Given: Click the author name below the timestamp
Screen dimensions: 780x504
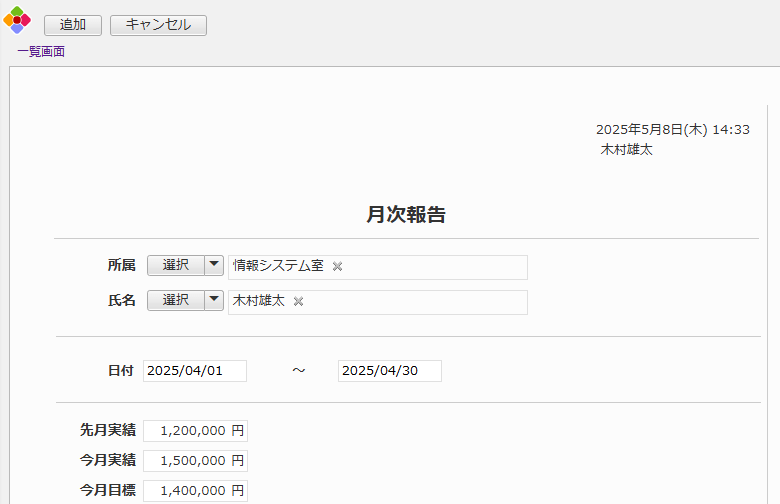Looking at the screenshot, I should (x=626, y=150).
